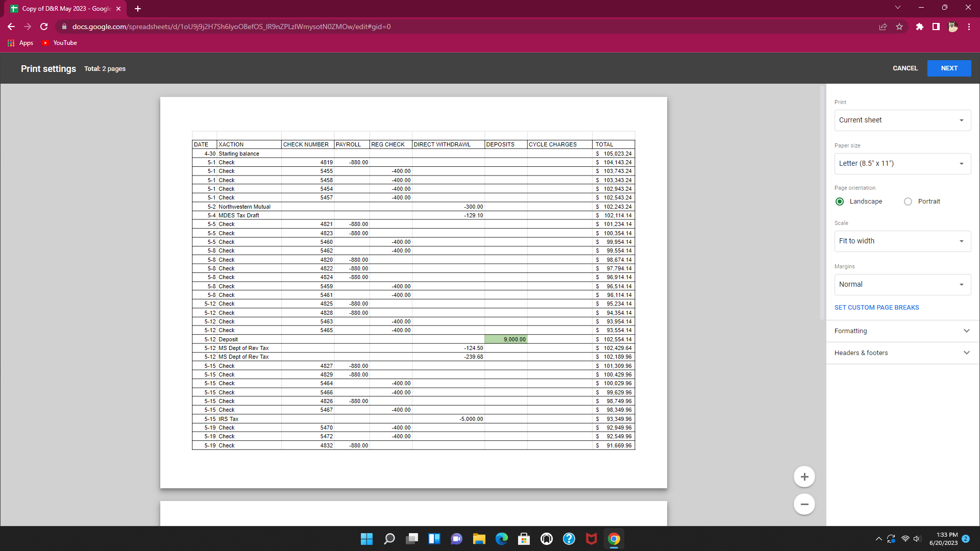
Task: Click the NEXT button
Action: pyautogui.click(x=949, y=68)
